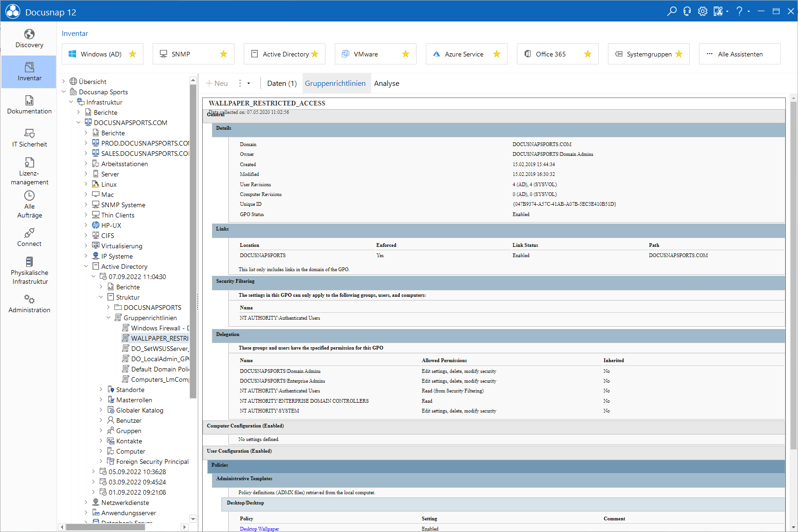Open Administration settings in sidebar

[29, 304]
